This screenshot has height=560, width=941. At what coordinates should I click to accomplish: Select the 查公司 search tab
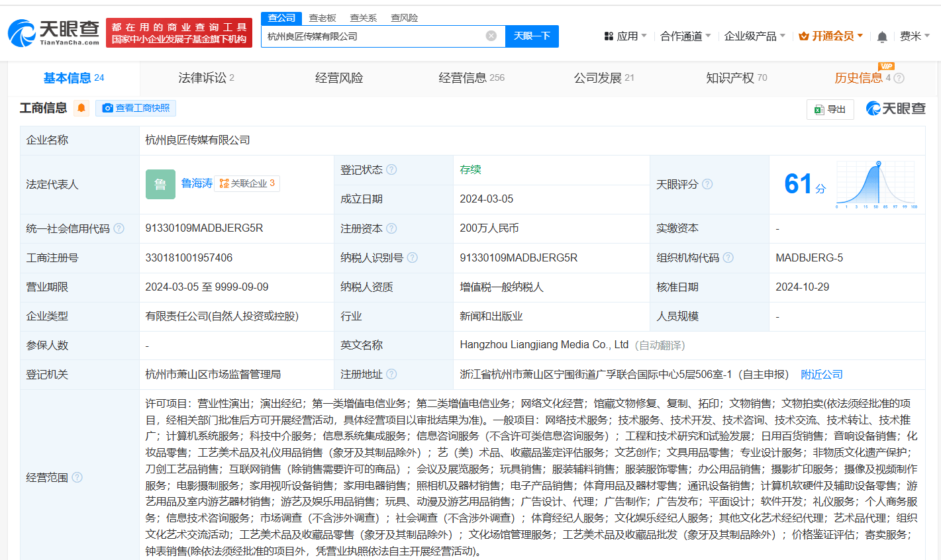point(281,18)
